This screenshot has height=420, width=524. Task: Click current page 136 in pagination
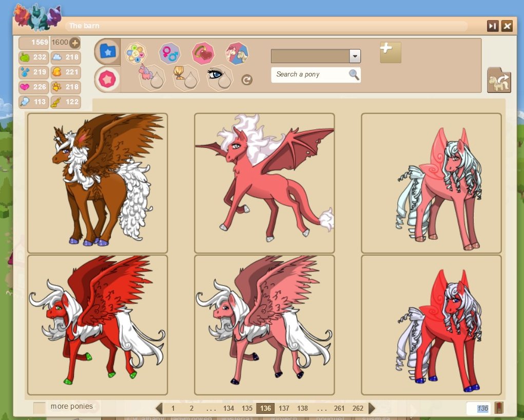[265, 408]
